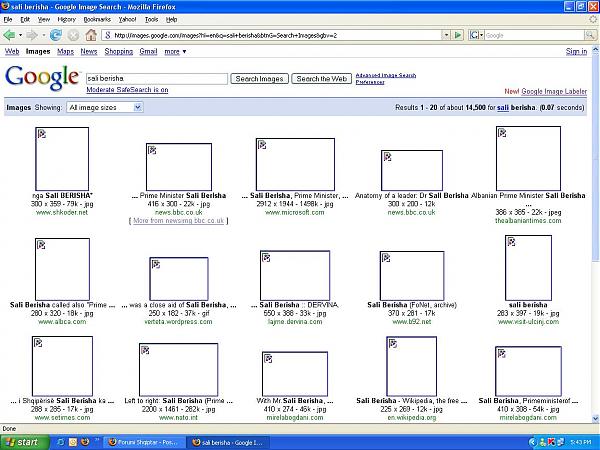Image resolution: width=600 pixels, height=450 pixels.
Task: Click the Sign in link
Action: point(576,51)
